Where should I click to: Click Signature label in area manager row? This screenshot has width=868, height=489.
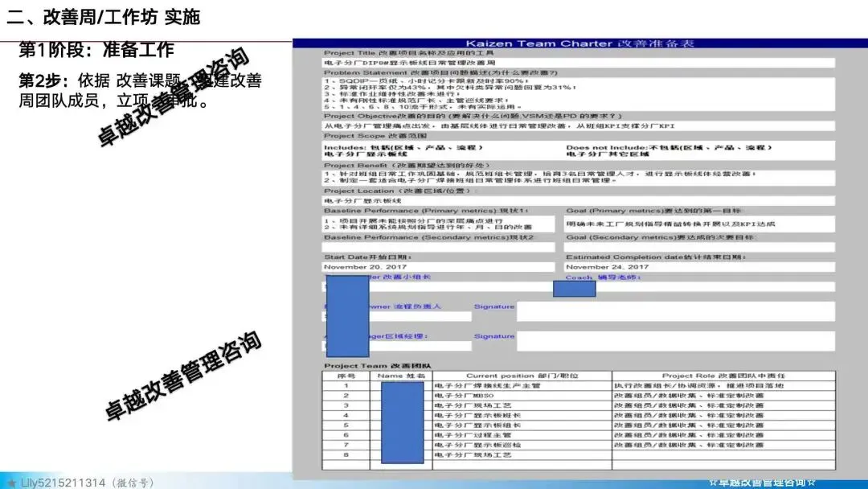click(494, 337)
